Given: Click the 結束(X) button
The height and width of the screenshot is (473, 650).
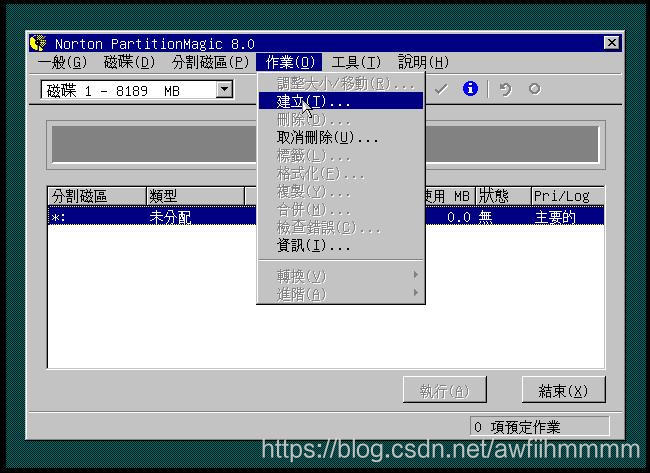Looking at the screenshot, I should pyautogui.click(x=563, y=390).
